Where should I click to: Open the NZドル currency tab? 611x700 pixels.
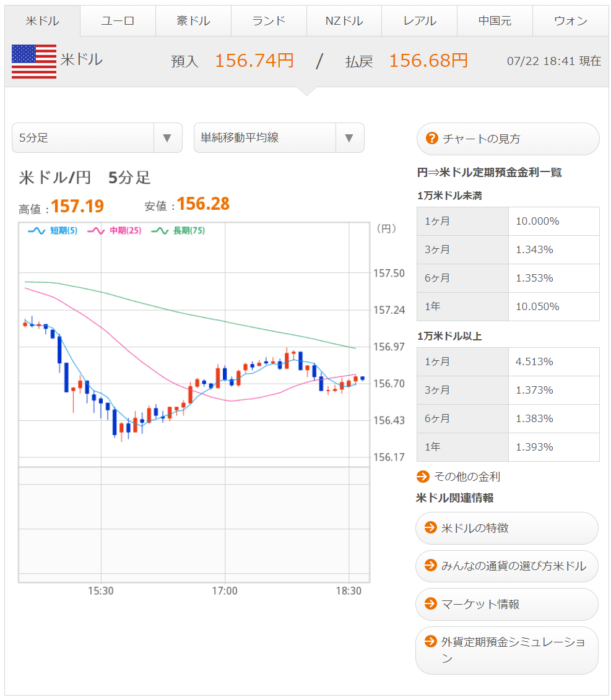point(344,21)
